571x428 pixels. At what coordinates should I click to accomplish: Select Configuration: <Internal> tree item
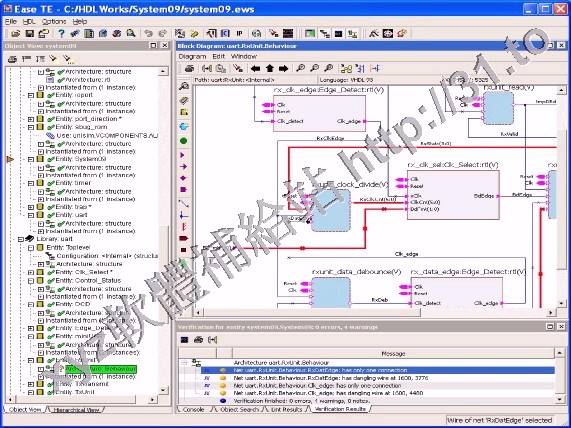tap(107, 256)
